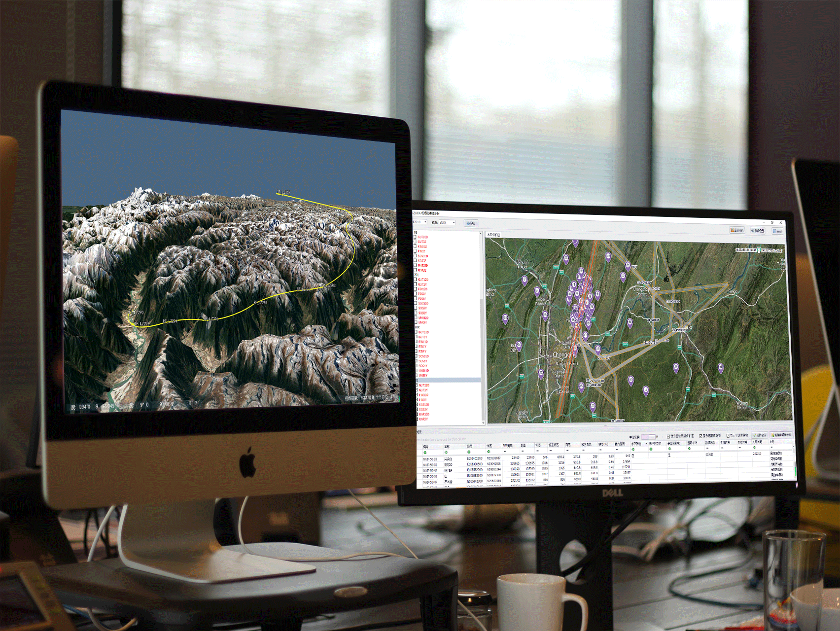Select the UNR13D entry under group 21
Image resolution: width=840 pixels, height=631 pixels.
point(424,414)
